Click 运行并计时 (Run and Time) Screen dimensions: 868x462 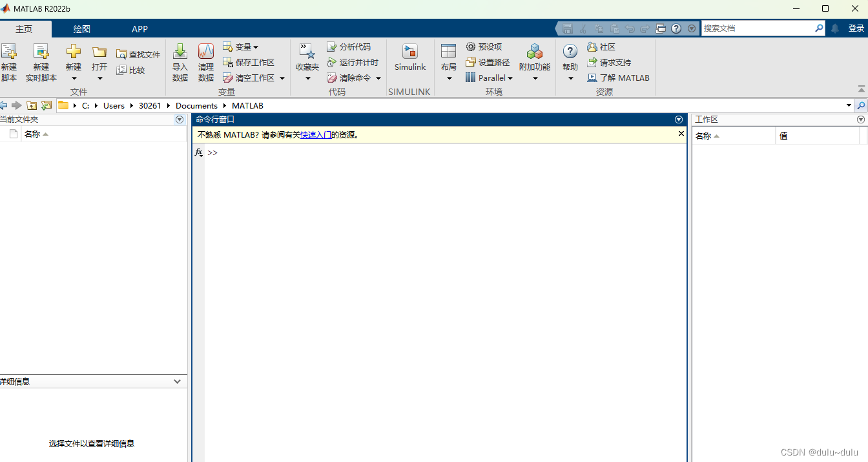[353, 62]
